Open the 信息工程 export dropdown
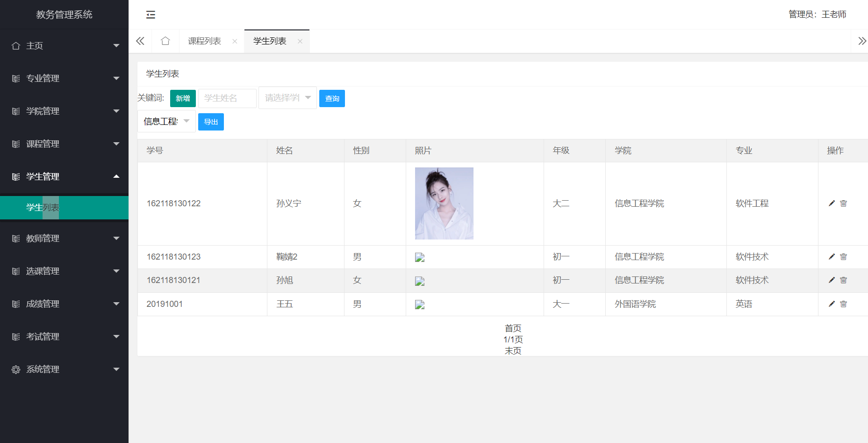 (x=166, y=122)
